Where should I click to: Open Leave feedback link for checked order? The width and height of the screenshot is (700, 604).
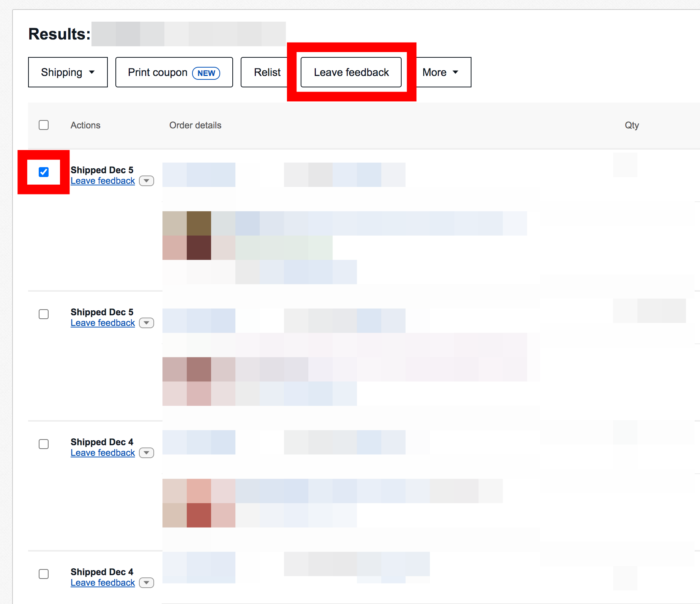102,181
